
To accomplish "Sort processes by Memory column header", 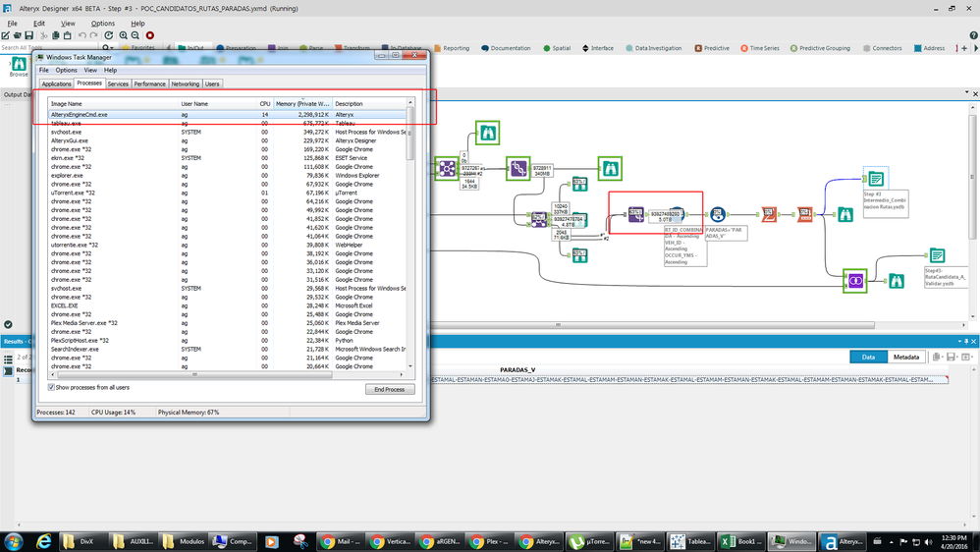I will [x=302, y=103].
